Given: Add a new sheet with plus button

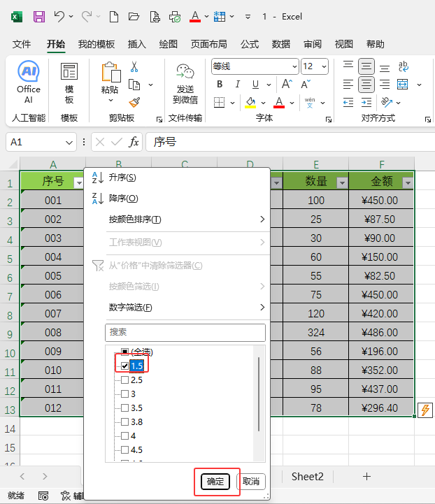Looking at the screenshot, I should click(x=366, y=476).
